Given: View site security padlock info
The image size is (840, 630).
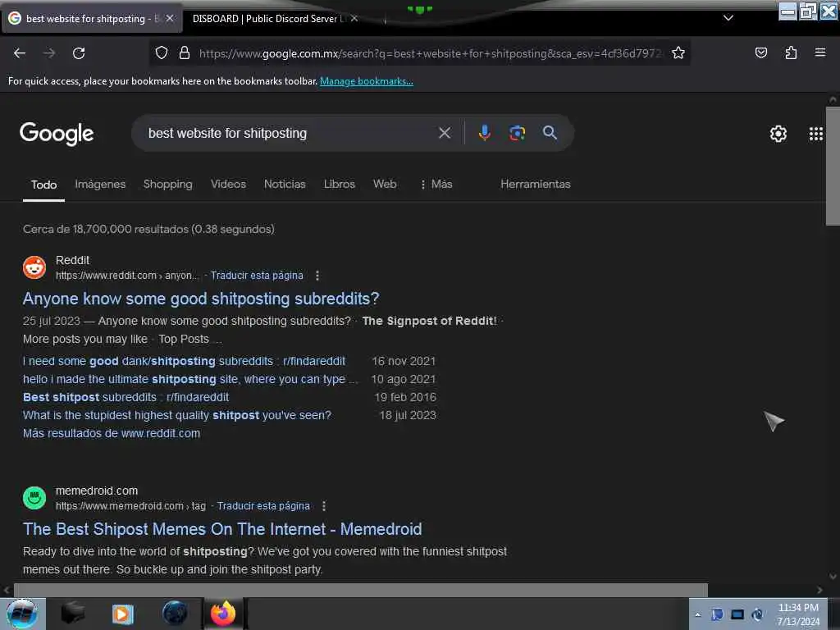Looking at the screenshot, I should (x=185, y=53).
